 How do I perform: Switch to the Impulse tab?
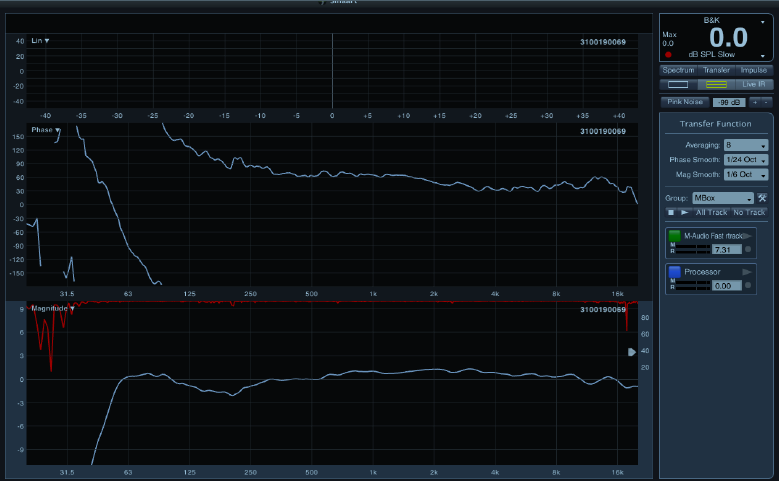pos(754,71)
